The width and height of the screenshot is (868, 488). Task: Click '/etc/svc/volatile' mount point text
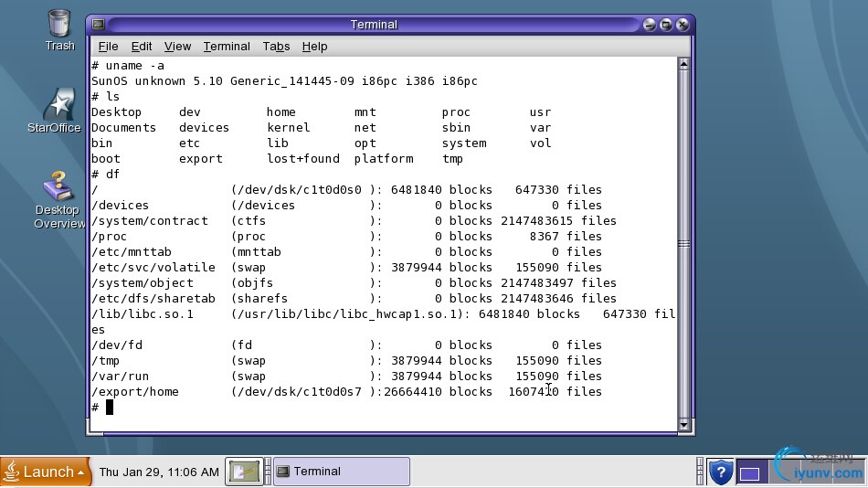coord(153,267)
